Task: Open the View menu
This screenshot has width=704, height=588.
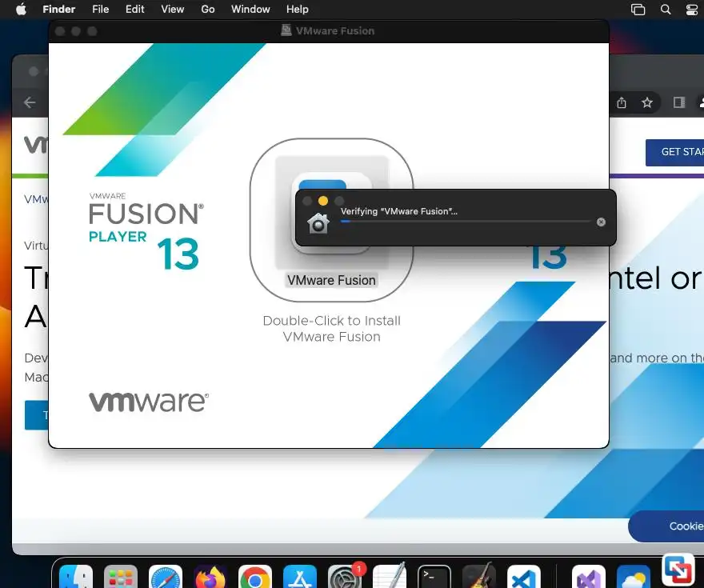Action: (173, 9)
